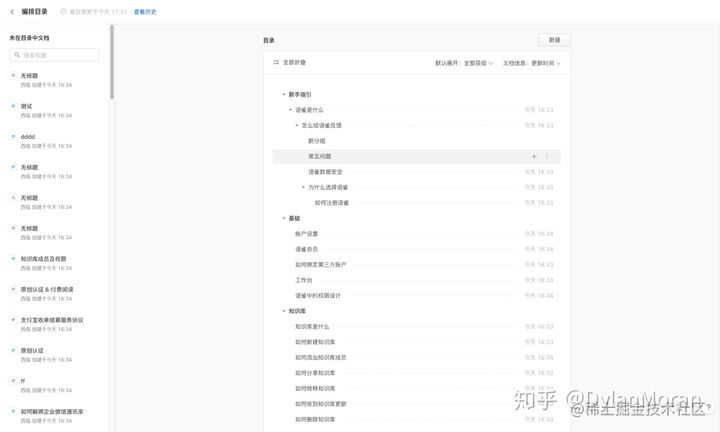Image resolution: width=720 pixels, height=432 pixels.
Task: Focus the 搜索标题 search field
Action: pos(54,55)
